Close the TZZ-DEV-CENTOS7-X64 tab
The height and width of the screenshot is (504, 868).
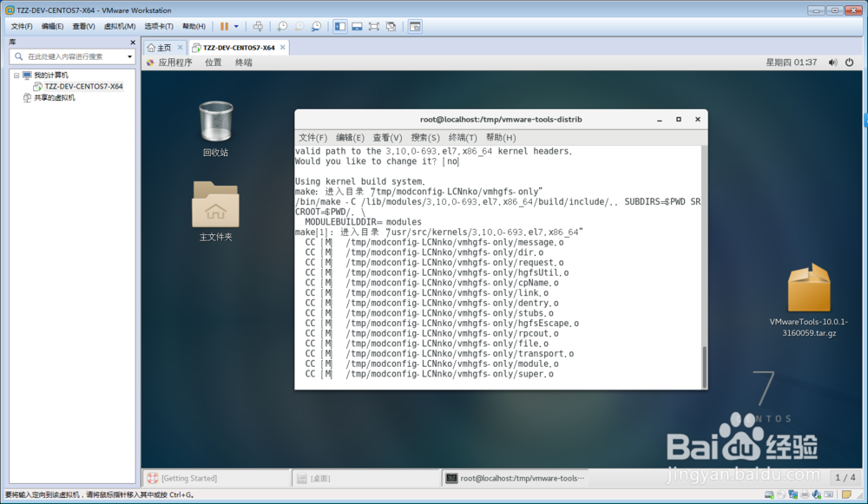283,48
